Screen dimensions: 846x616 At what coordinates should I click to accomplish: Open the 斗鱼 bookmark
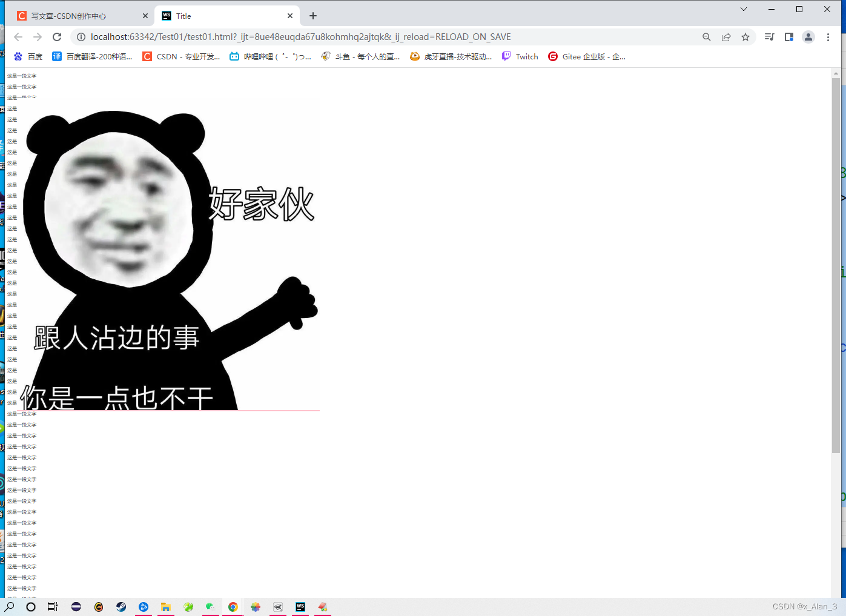[360, 56]
